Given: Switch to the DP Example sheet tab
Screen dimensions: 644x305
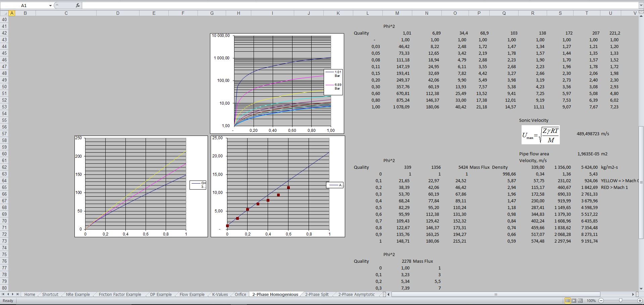Looking at the screenshot, I should [161, 294].
